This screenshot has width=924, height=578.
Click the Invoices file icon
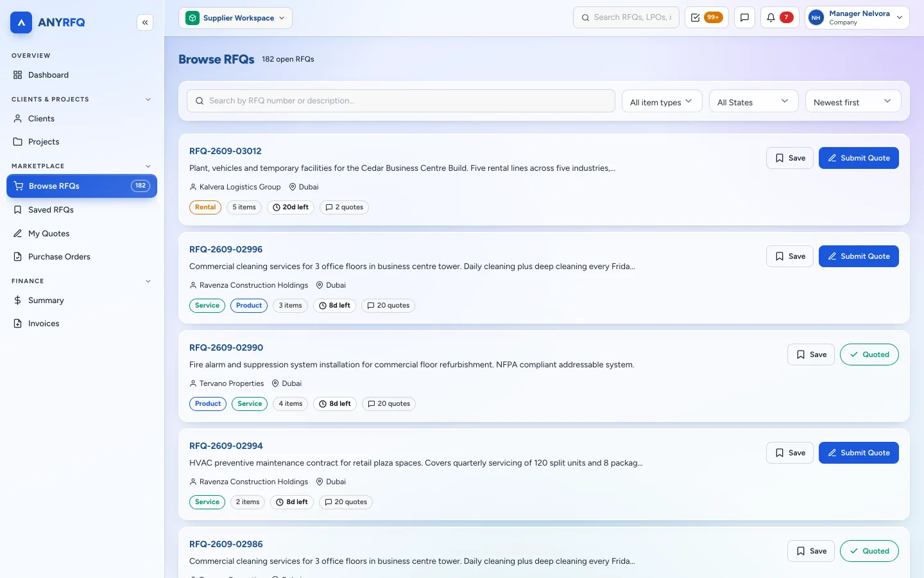click(x=18, y=324)
